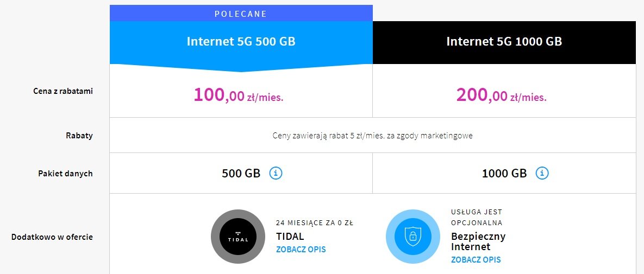The height and width of the screenshot is (274, 644).
Task: Click the 200,00 zł/mies. price
Action: (x=502, y=95)
